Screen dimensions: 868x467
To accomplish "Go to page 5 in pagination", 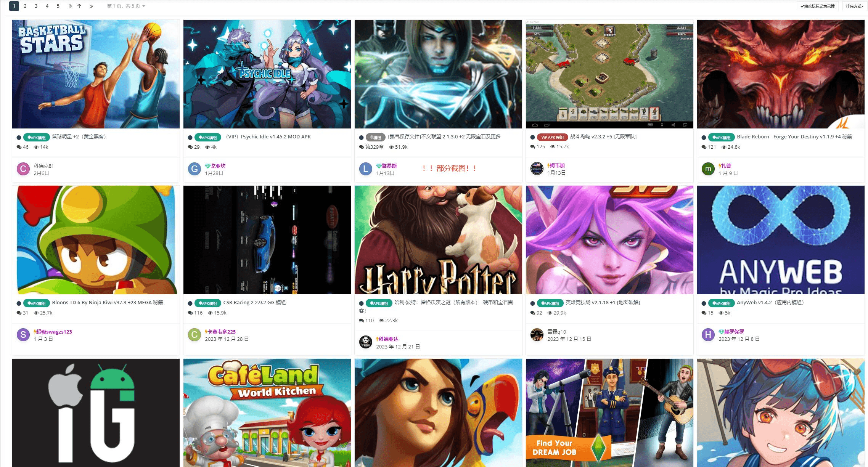I will point(58,6).
